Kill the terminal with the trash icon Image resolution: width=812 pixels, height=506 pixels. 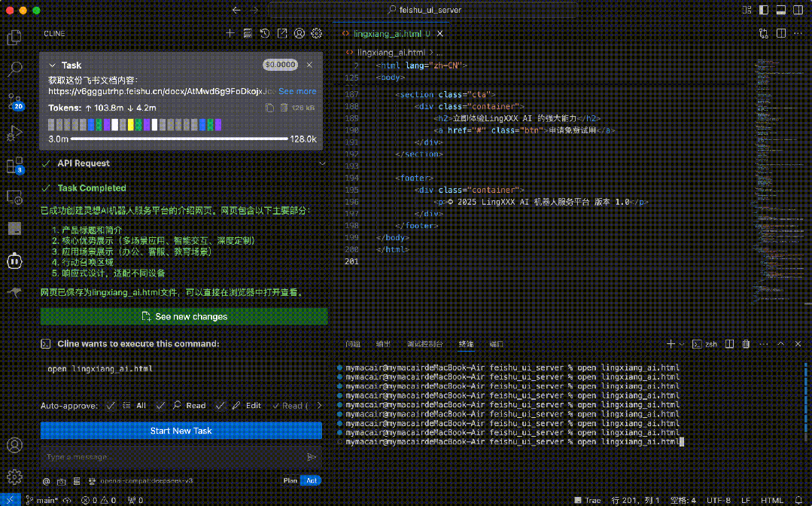746,343
